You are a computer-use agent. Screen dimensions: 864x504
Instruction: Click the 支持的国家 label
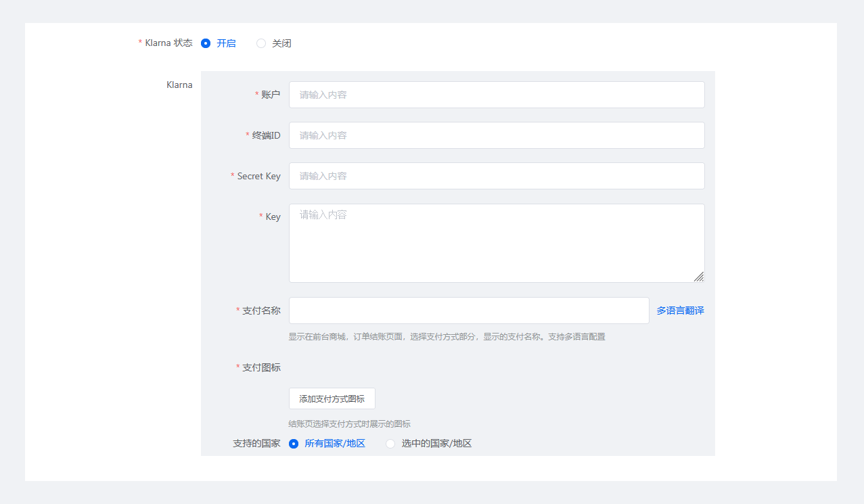[x=256, y=444]
